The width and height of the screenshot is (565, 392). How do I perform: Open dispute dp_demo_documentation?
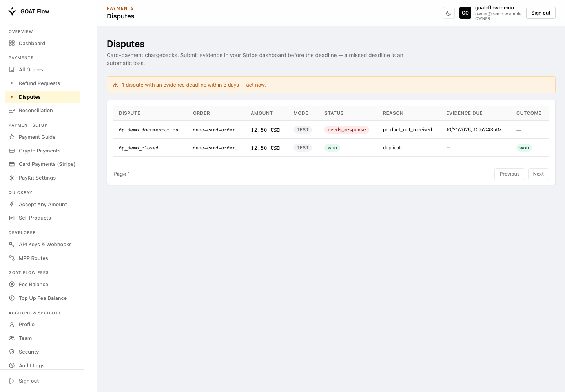(148, 130)
